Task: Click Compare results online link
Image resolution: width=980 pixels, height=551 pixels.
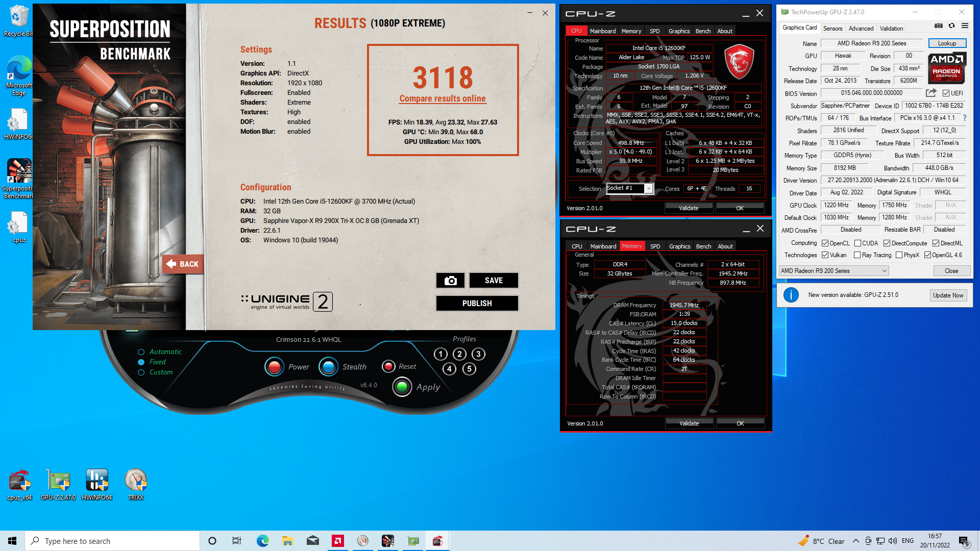Action: click(x=443, y=98)
